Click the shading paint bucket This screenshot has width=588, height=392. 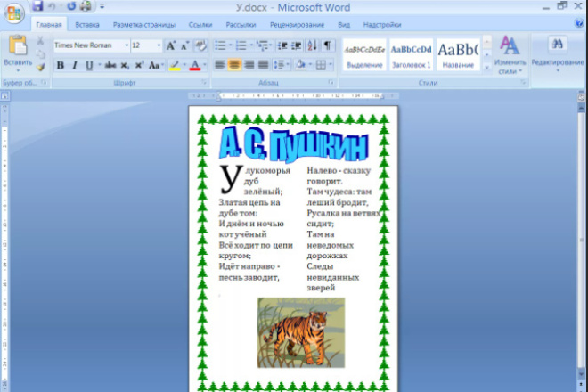click(x=300, y=65)
